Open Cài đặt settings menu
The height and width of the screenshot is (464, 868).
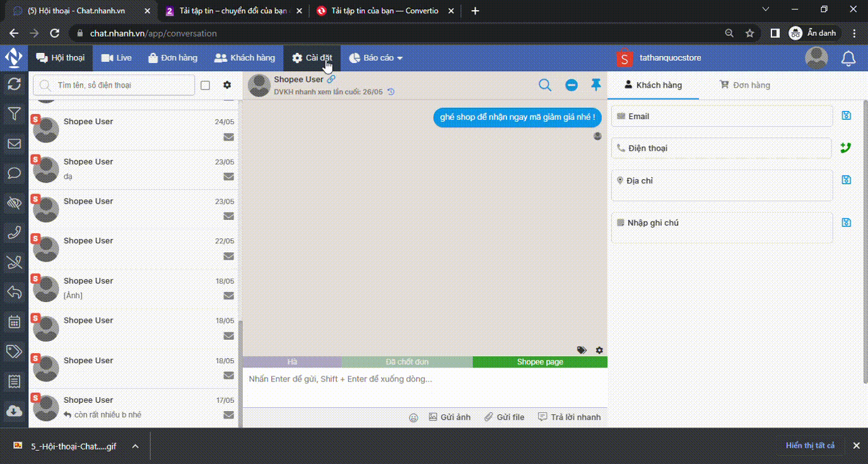coord(312,58)
